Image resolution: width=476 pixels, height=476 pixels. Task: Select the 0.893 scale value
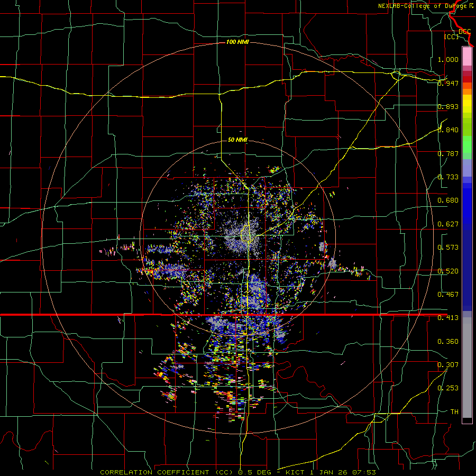click(x=448, y=106)
